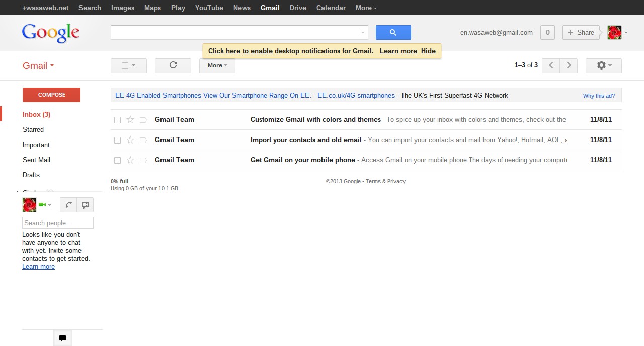Open the Drafts folder
The image size is (644, 346).
(31, 175)
